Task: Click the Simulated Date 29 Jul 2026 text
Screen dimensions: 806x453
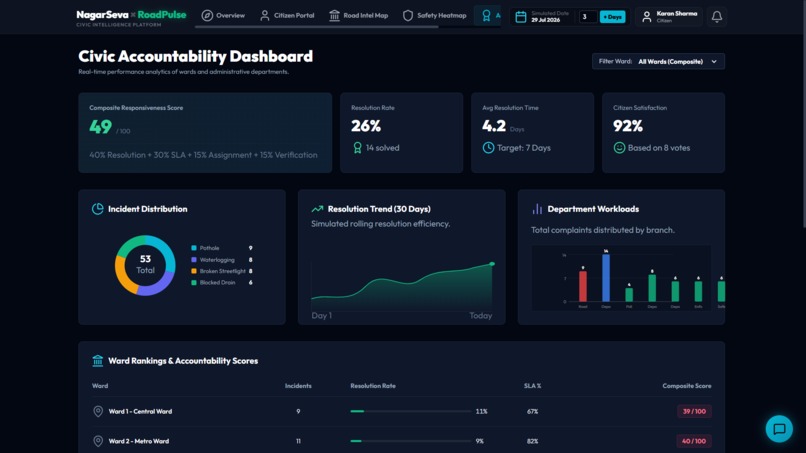Action: 550,17
